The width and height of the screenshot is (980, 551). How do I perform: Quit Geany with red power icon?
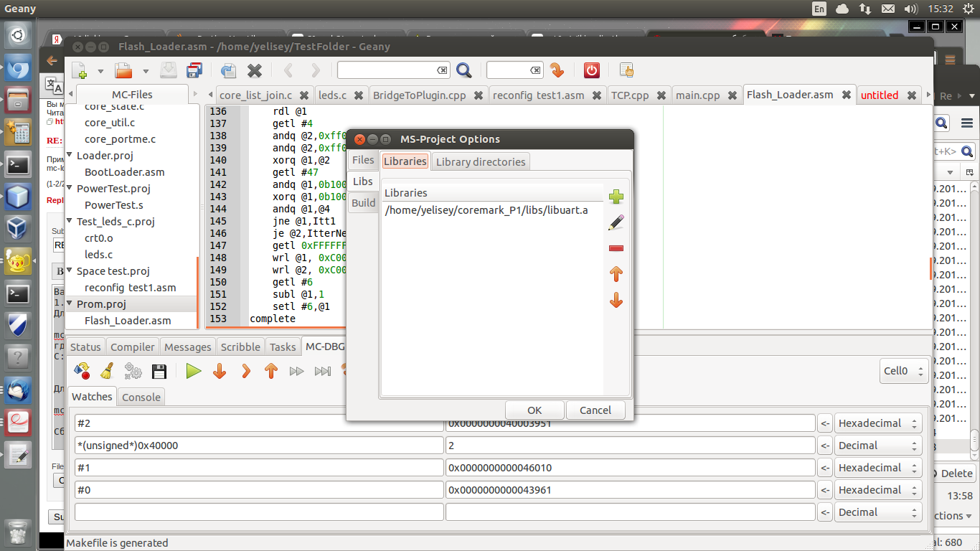tap(591, 70)
